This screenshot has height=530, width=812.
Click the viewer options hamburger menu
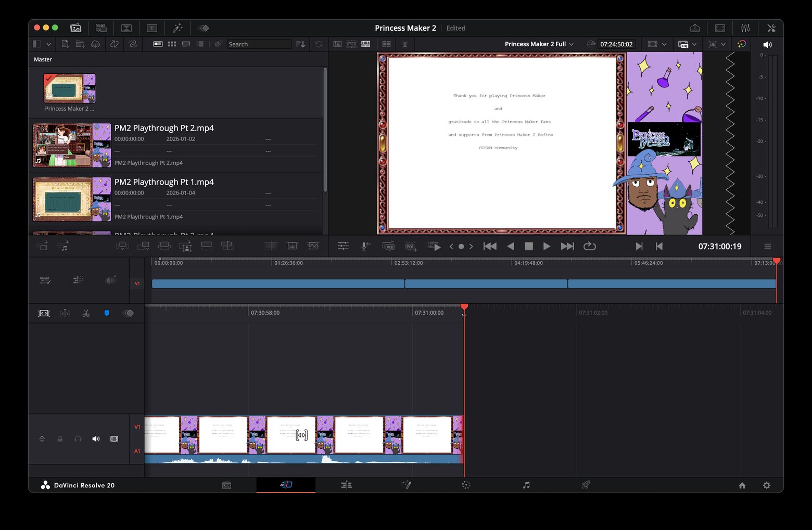768,247
